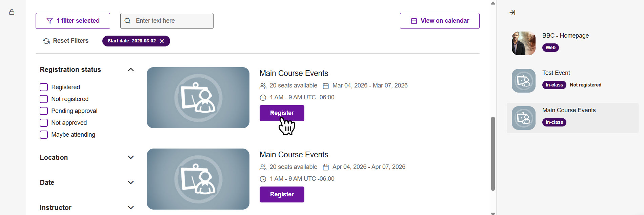Expand the Date filter section
The image size is (644, 215).
point(131,182)
